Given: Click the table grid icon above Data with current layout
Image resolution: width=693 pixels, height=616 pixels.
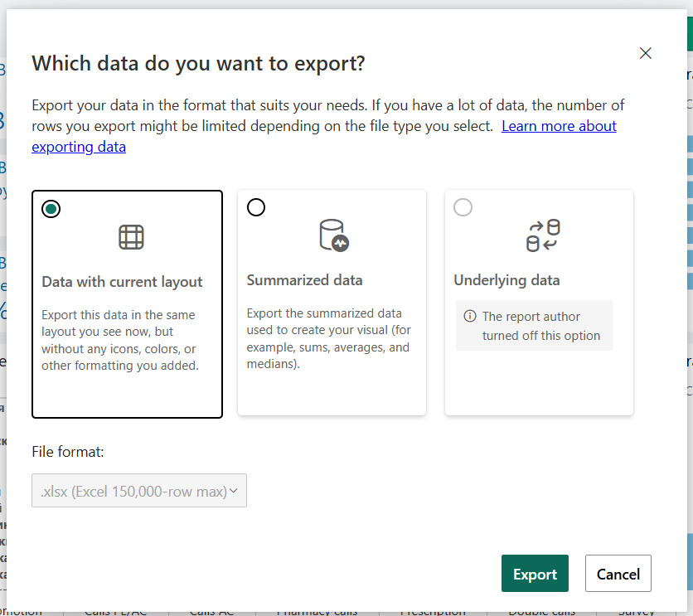Looking at the screenshot, I should [130, 236].
